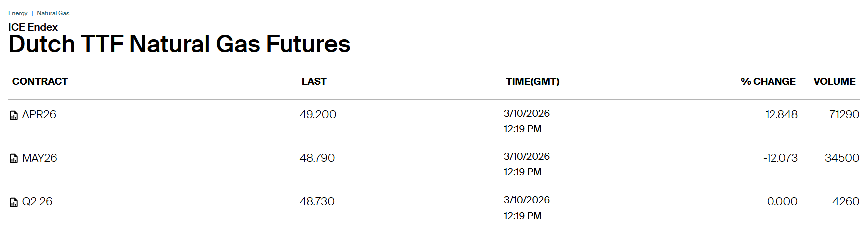Select the MAY26 contract name
Screen dimensions: 868x226
point(40,158)
